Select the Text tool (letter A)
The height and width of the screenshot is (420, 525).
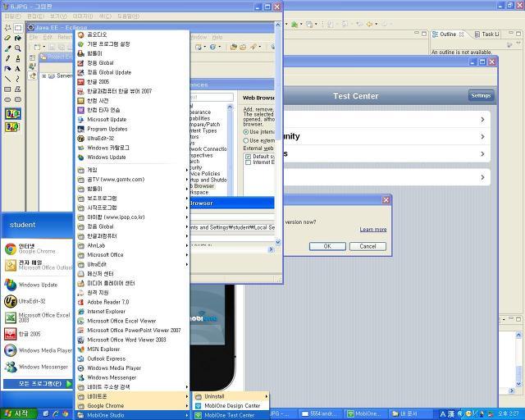18,69
